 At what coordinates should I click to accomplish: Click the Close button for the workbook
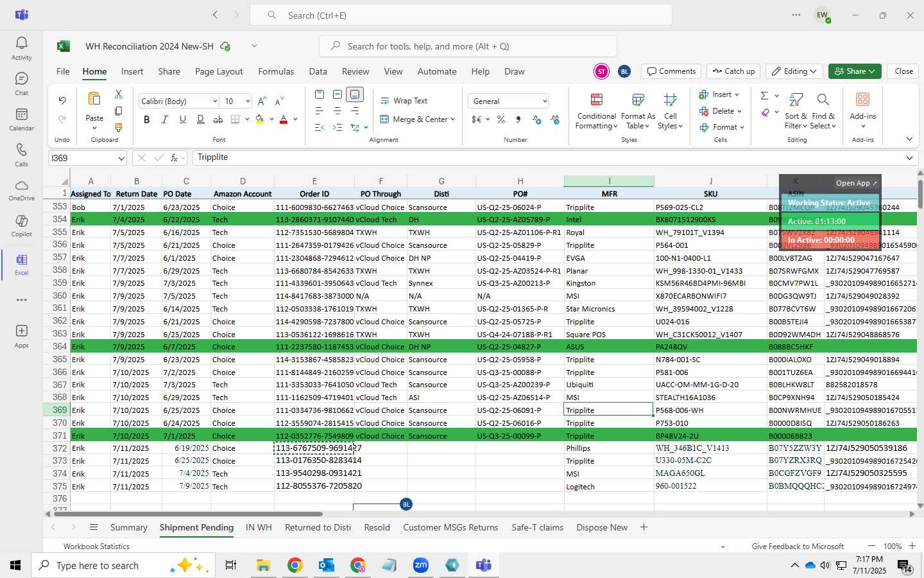click(903, 71)
